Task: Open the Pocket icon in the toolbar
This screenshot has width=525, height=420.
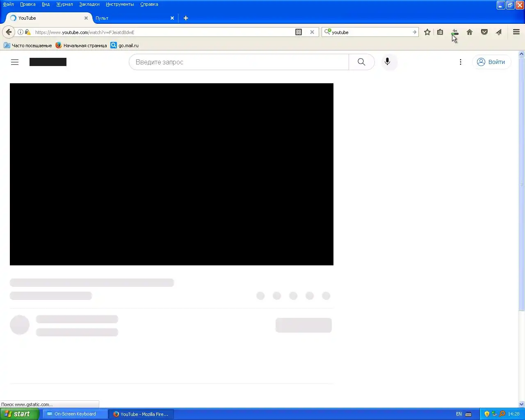Action: [x=484, y=32]
